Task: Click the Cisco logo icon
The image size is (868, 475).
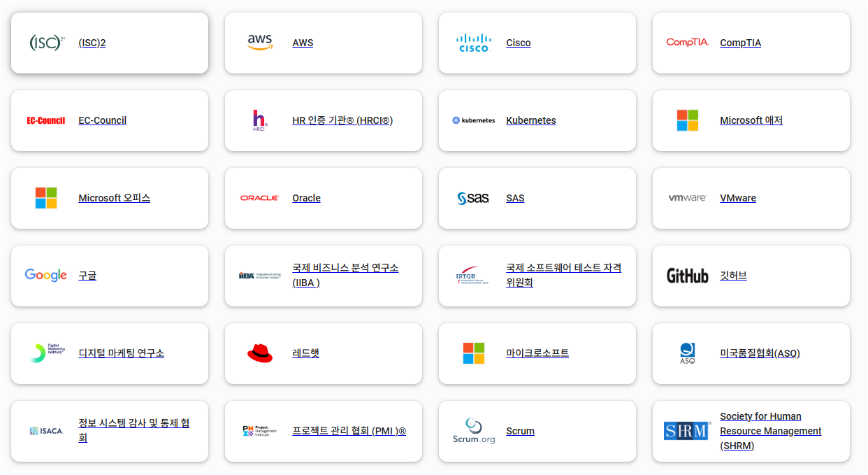Action: tap(474, 43)
